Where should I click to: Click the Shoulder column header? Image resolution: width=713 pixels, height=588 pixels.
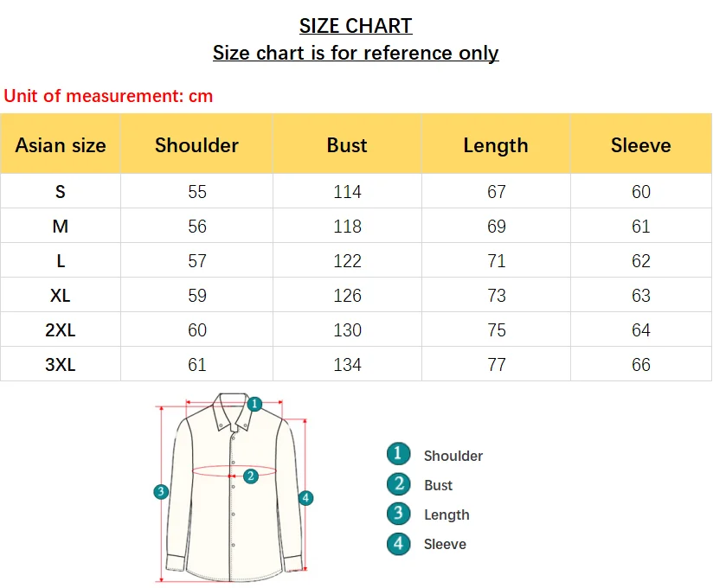(196, 145)
